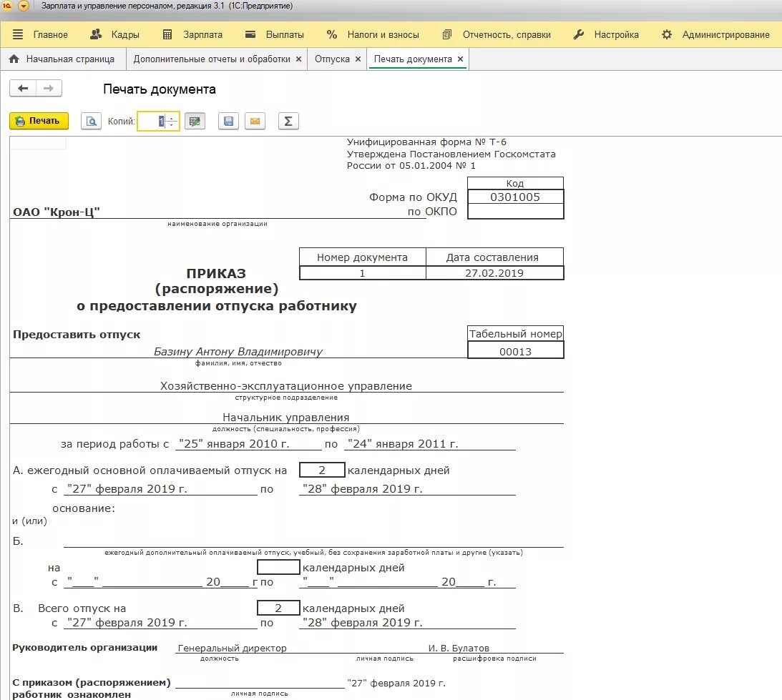Click the wallet icon next to Выплаты
Image resolution: width=782 pixels, height=700 pixels.
coord(250,34)
